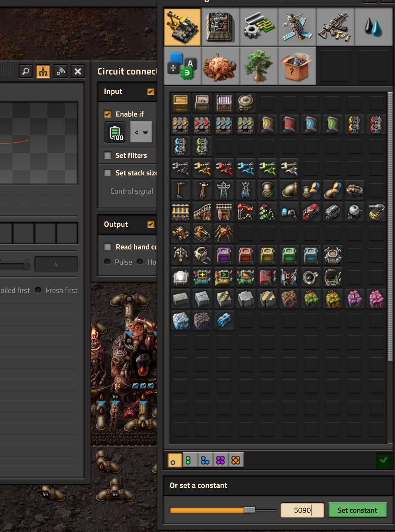This screenshot has height=532, width=395.
Task: Toggle the Input checkbox
Action: [151, 91]
